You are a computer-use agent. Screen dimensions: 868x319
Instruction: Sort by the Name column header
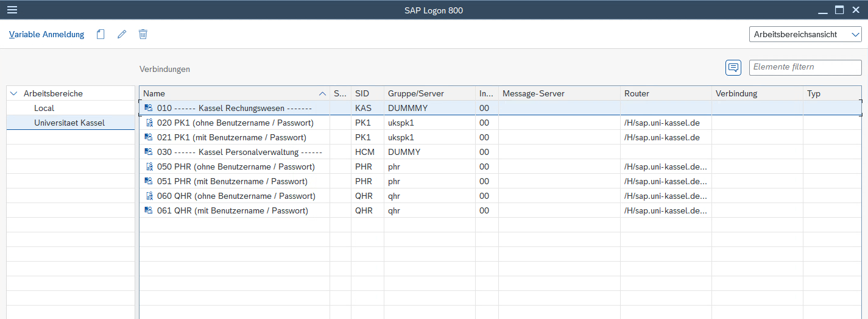(231, 93)
